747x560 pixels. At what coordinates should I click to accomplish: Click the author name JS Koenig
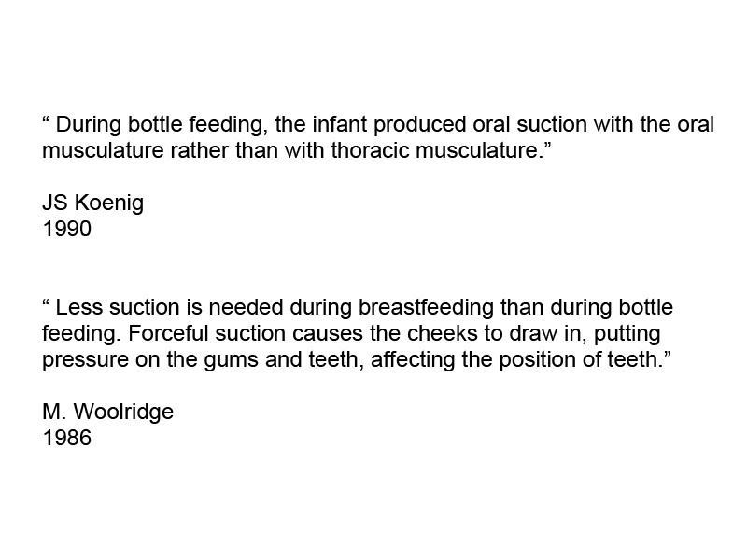92,203
